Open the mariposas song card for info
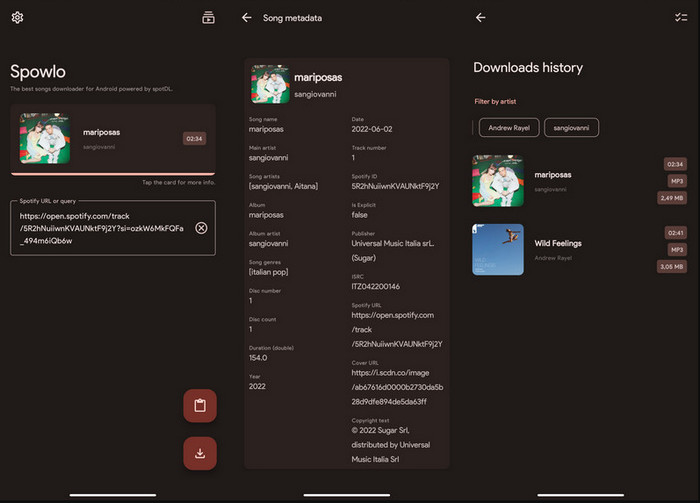Image resolution: width=700 pixels, height=503 pixels. (112, 138)
